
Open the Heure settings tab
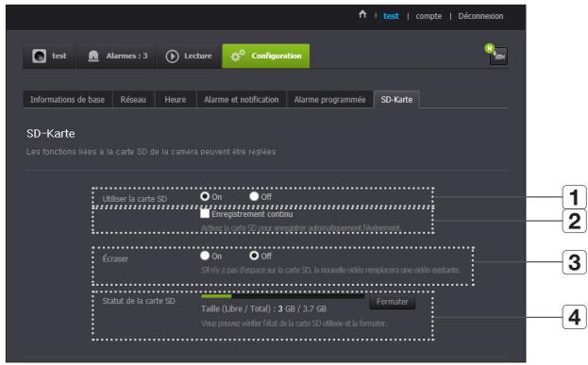tap(176, 100)
